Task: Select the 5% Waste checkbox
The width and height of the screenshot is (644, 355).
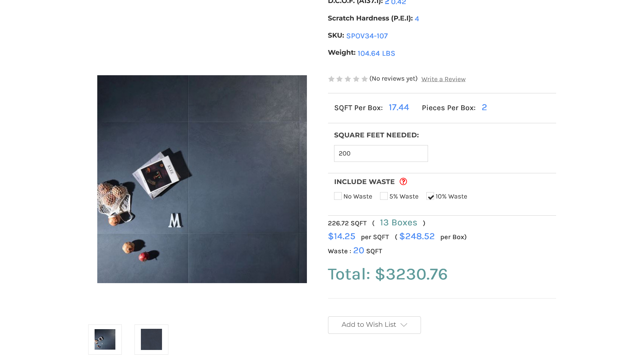Action: 384,196
